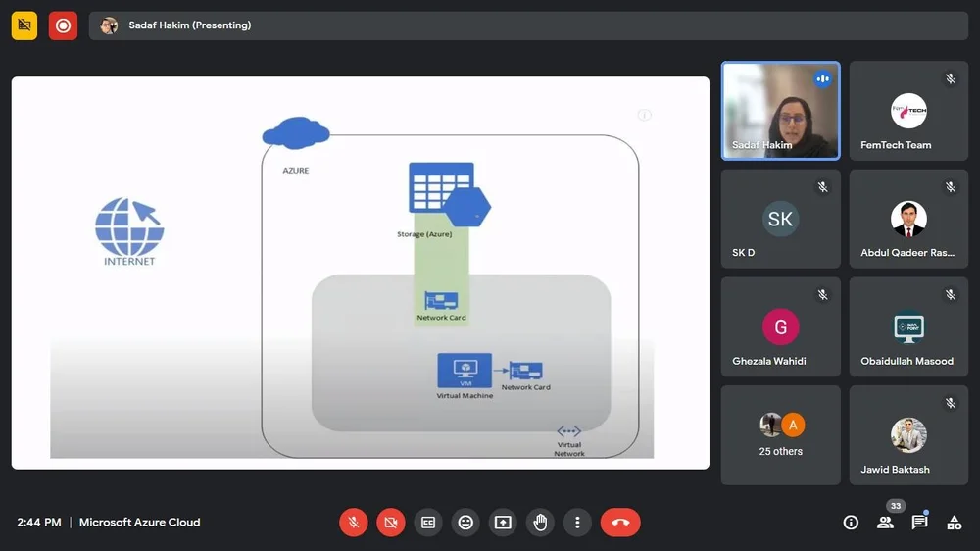Leave the call with red hangup button
This screenshot has width=980, height=551.
tap(620, 523)
